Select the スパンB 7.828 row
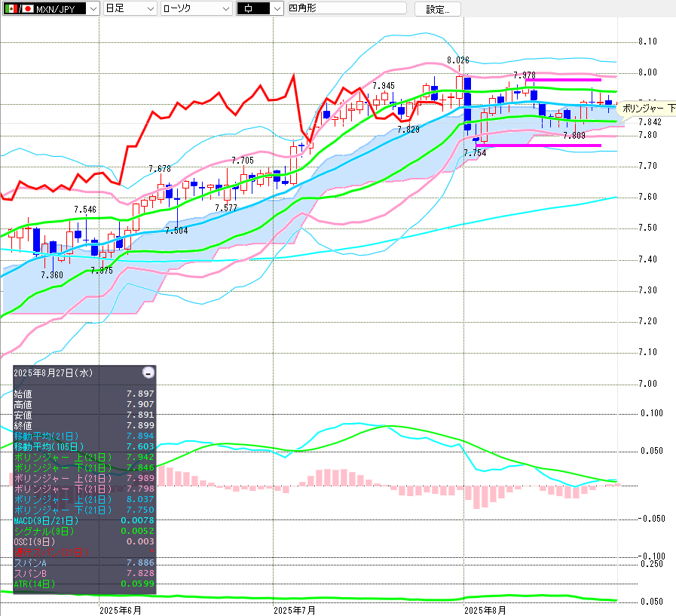 pos(84,573)
